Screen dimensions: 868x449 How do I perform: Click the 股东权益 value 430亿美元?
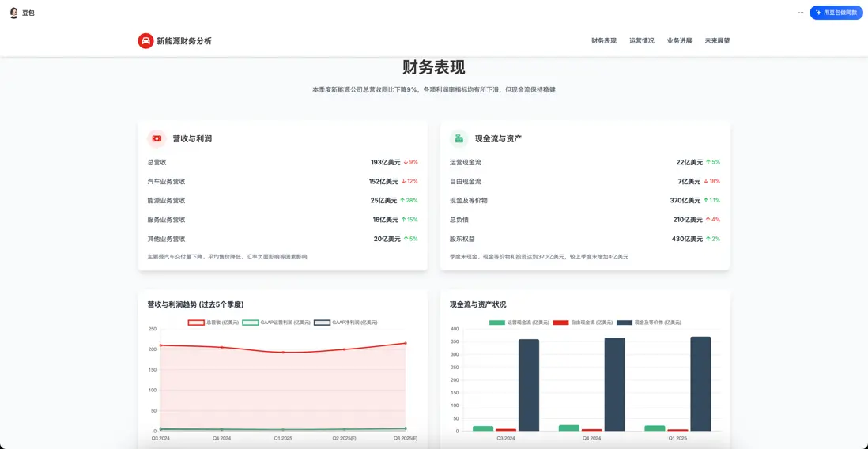tap(687, 240)
